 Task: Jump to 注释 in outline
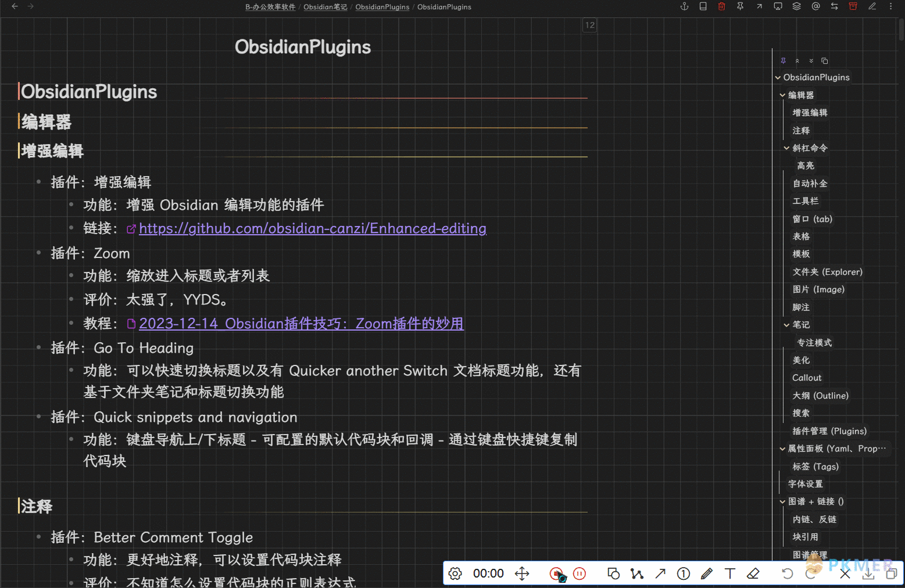pos(801,131)
